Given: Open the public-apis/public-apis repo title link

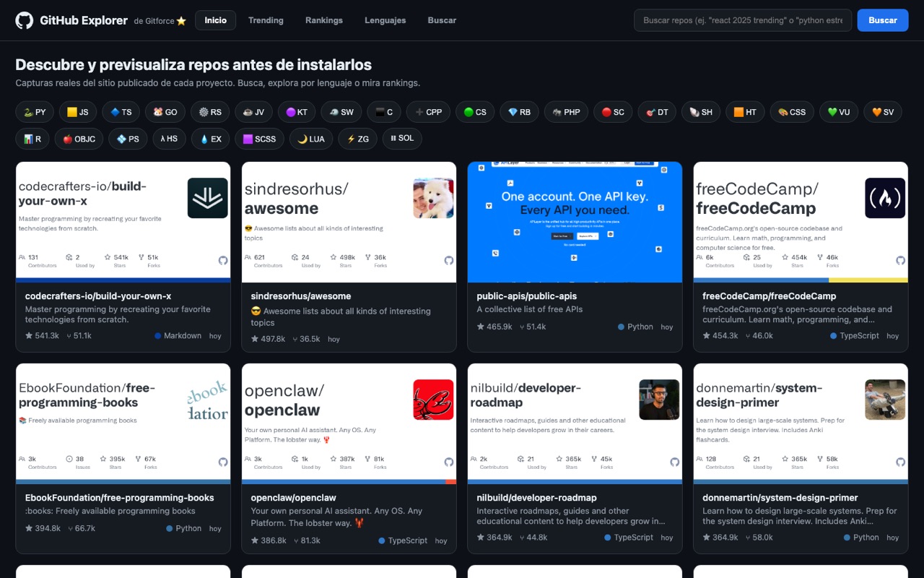Looking at the screenshot, I should point(527,296).
